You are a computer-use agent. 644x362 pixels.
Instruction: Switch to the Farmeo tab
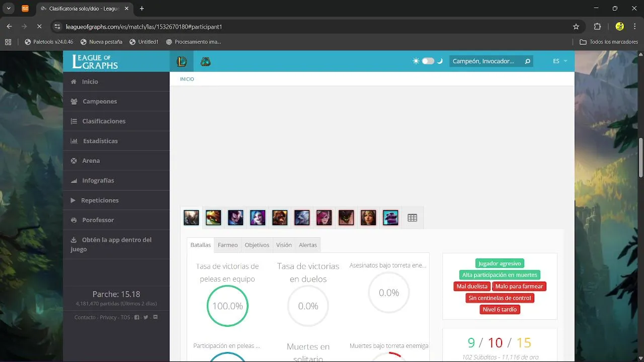click(x=228, y=245)
